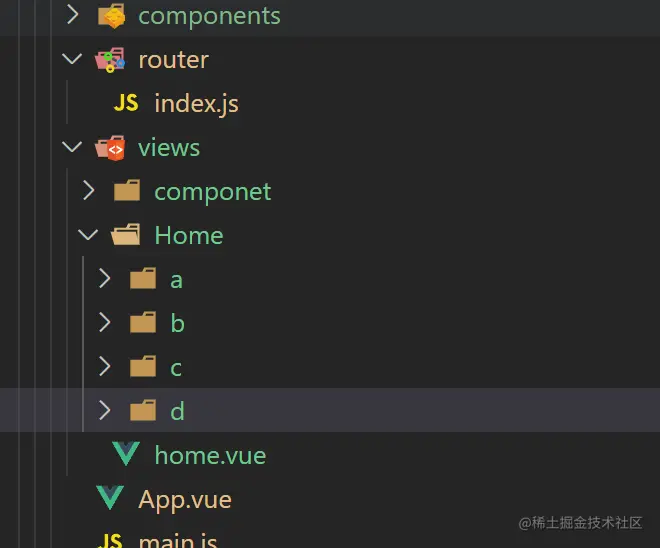Open the App.vue file

point(185,498)
